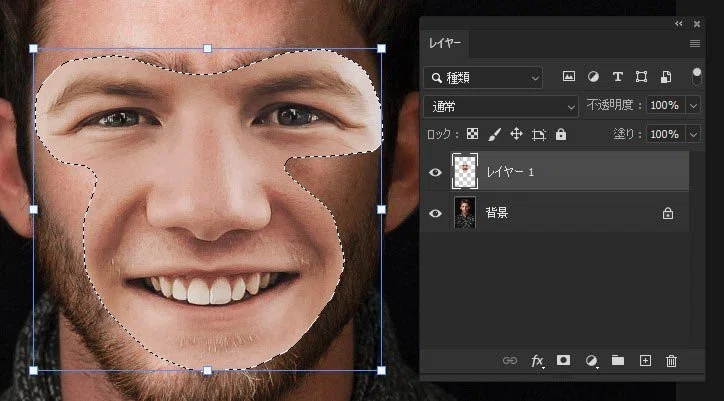724x401 pixels.
Task: Lock image pixels brush icon
Action: tap(494, 134)
